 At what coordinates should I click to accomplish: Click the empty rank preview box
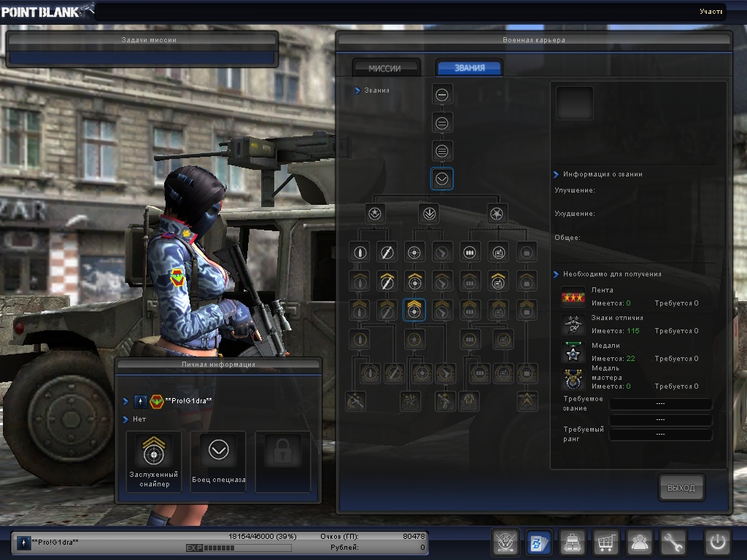[575, 103]
